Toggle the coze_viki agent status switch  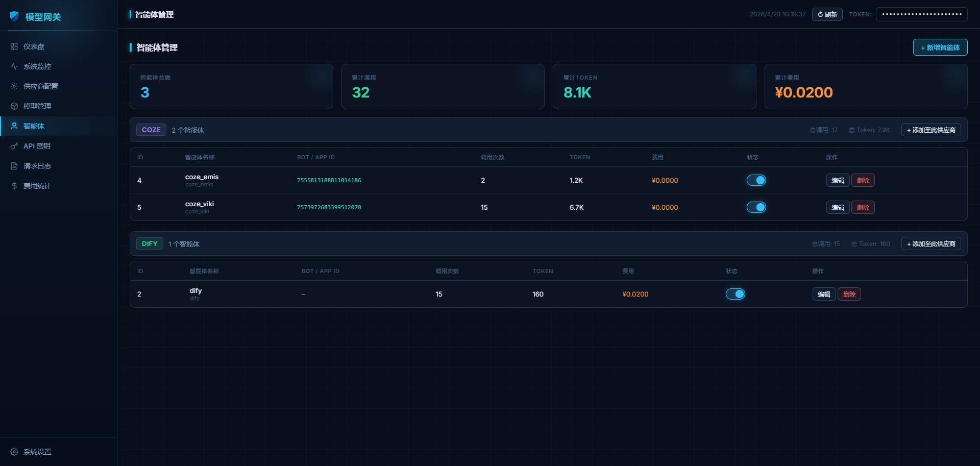point(756,207)
